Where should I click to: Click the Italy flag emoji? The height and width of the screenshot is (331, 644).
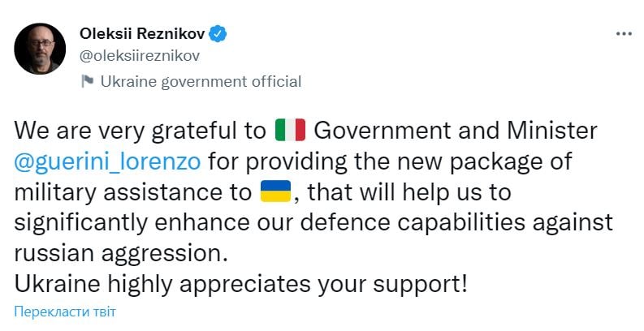[290, 130]
